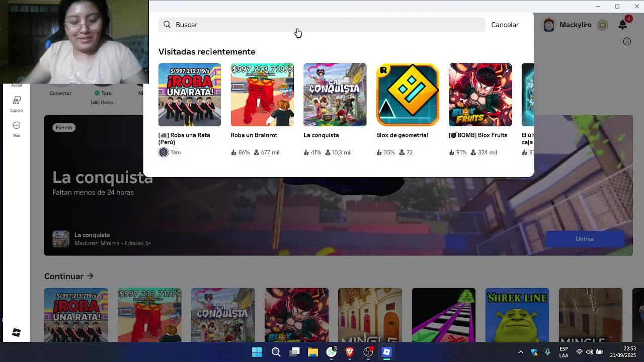This screenshot has height=362, width=644.
Task: Click the search magnifier icon beside Buscar
Action: (x=167, y=25)
